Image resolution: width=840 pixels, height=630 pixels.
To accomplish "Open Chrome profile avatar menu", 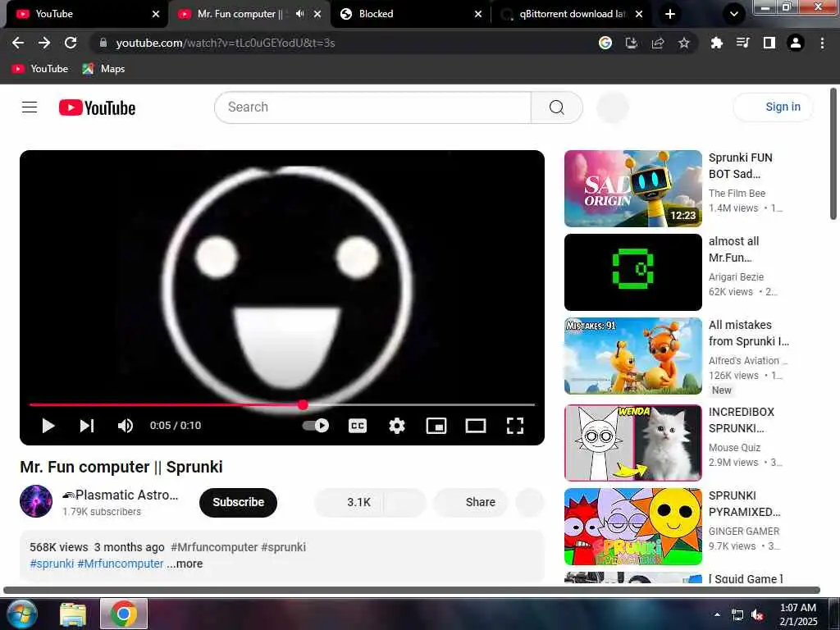I will (x=796, y=43).
